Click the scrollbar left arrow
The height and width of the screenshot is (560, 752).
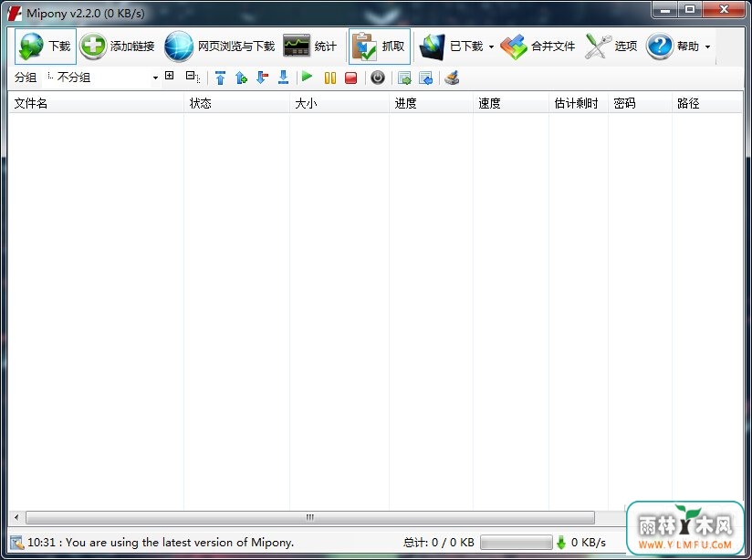[16, 517]
